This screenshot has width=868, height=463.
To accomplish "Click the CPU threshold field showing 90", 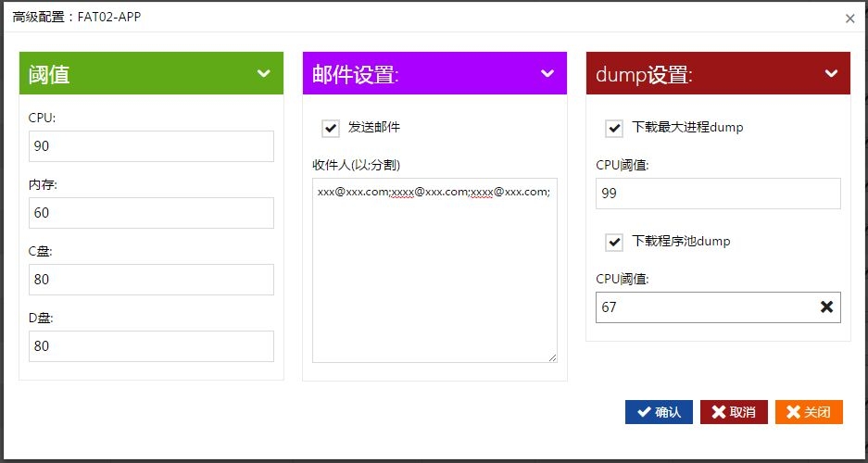I will point(151,146).
